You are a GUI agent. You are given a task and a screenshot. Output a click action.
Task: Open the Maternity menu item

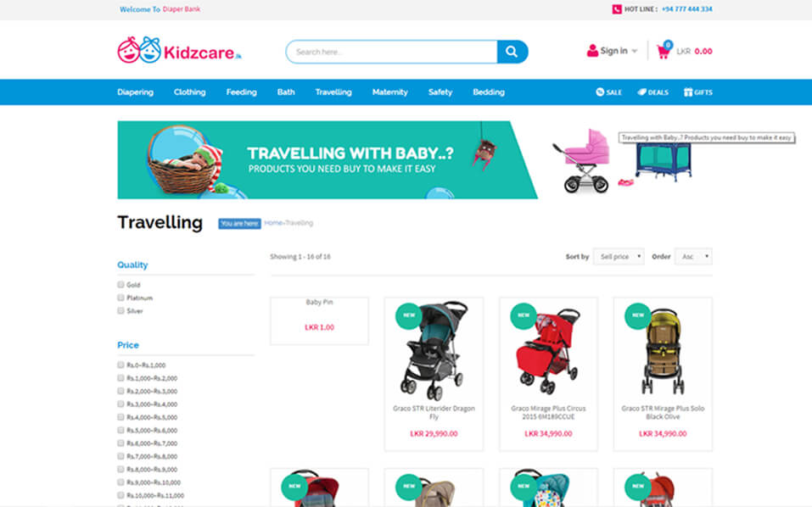[390, 92]
